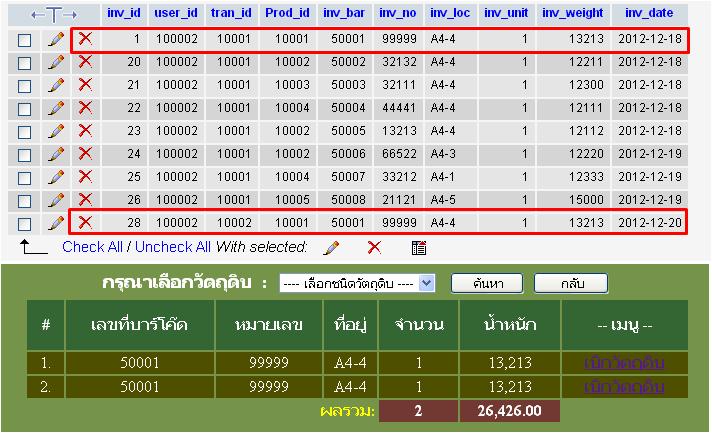
Task: Check the box for inv_id 1 row
Action: coord(25,40)
